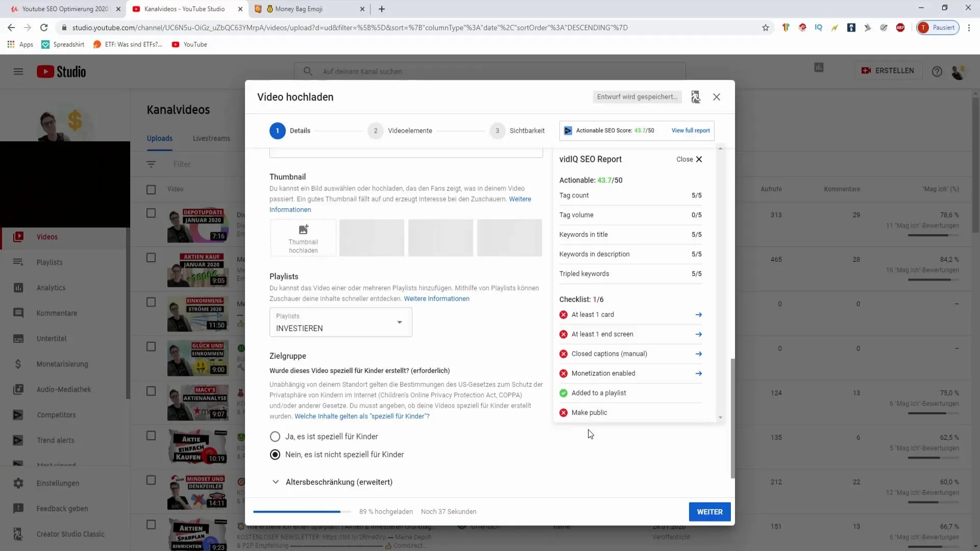Select the second auto-generated thumbnail placeholder

pos(440,238)
